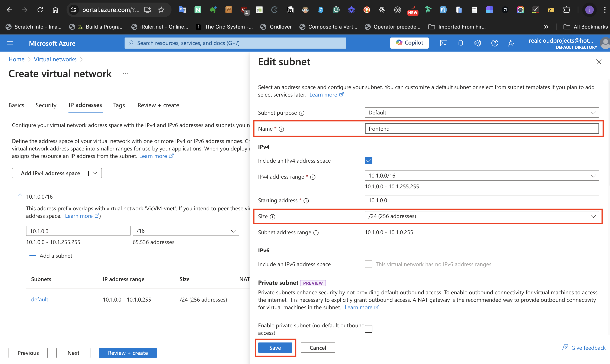This screenshot has height=364, width=610.
Task: Open the Tags tab
Action: (119, 105)
